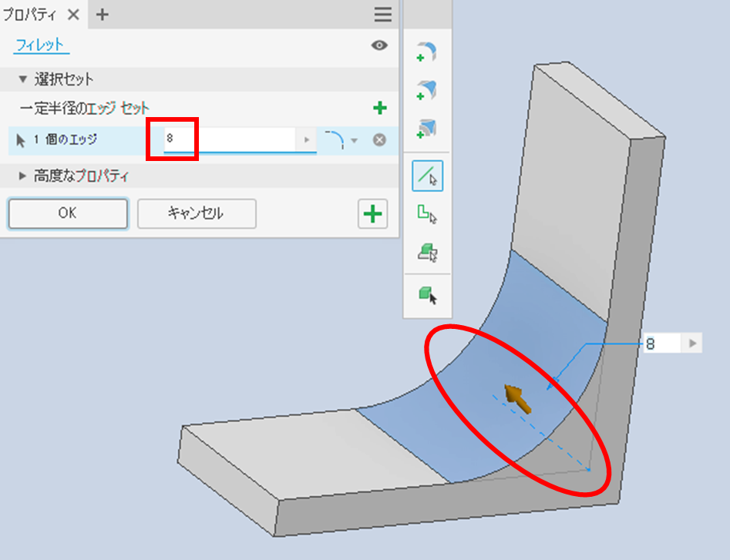
Task: Open the radius field arrow flyout
Action: point(306,139)
